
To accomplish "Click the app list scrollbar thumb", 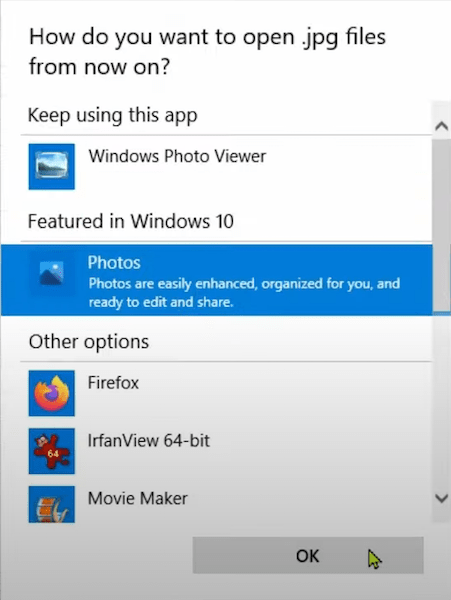I will point(441,226).
